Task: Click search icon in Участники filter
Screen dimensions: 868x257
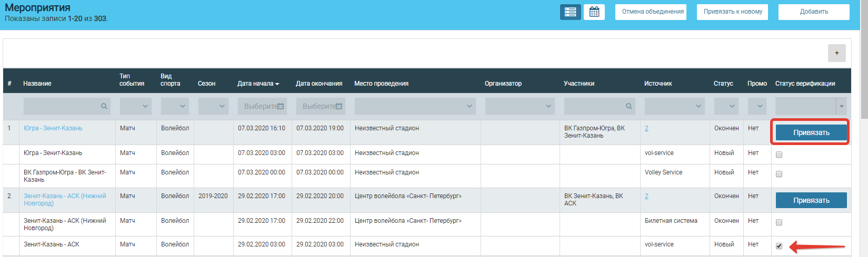Action: [629, 106]
